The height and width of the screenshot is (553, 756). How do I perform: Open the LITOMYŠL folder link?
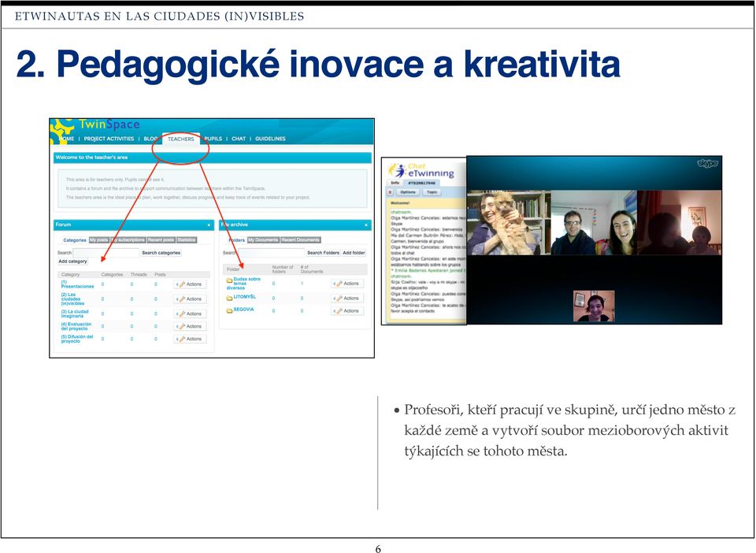tap(245, 297)
